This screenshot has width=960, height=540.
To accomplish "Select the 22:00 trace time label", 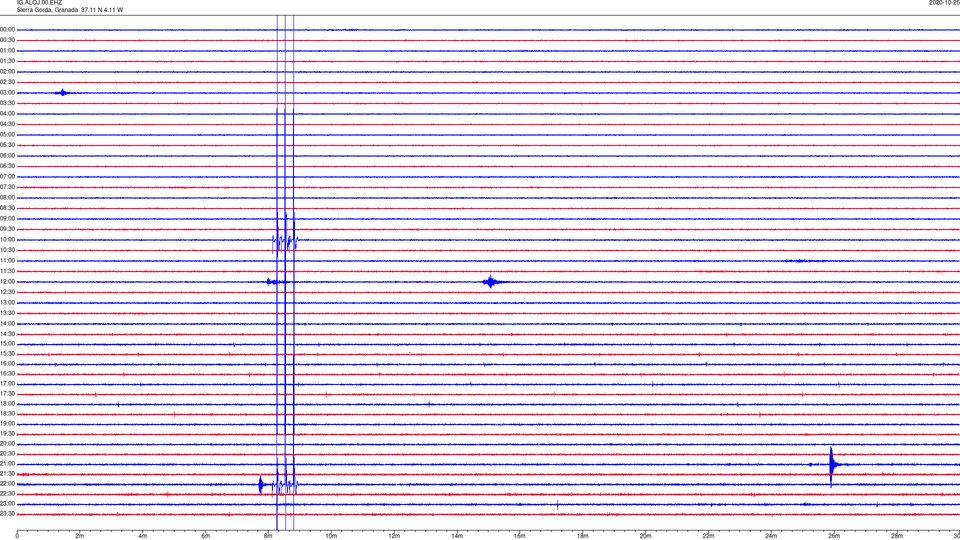I will 7,484.
